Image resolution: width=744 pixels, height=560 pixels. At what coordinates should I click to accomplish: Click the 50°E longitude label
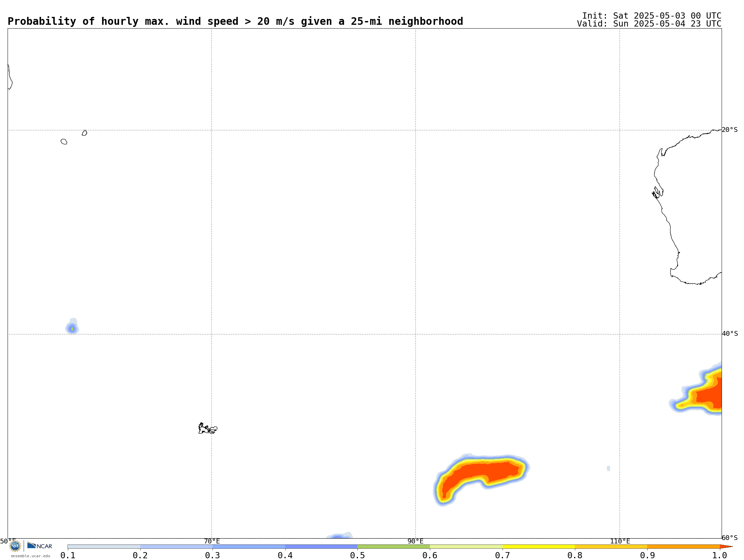[x=8, y=541]
